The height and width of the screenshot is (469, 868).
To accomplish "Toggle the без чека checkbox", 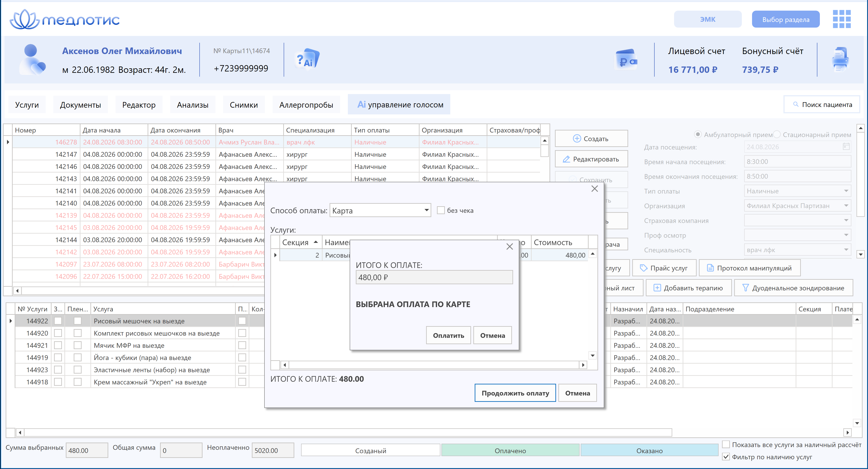I will click(440, 210).
